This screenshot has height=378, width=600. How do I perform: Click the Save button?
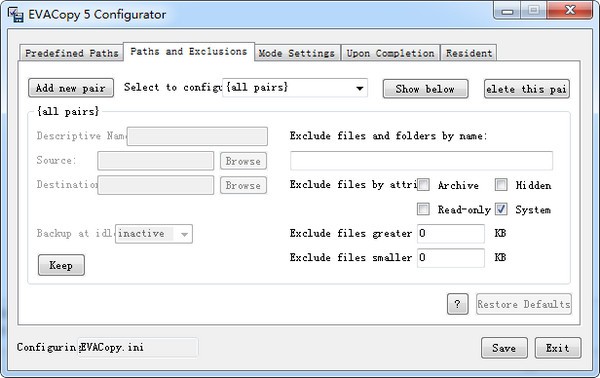click(x=504, y=348)
